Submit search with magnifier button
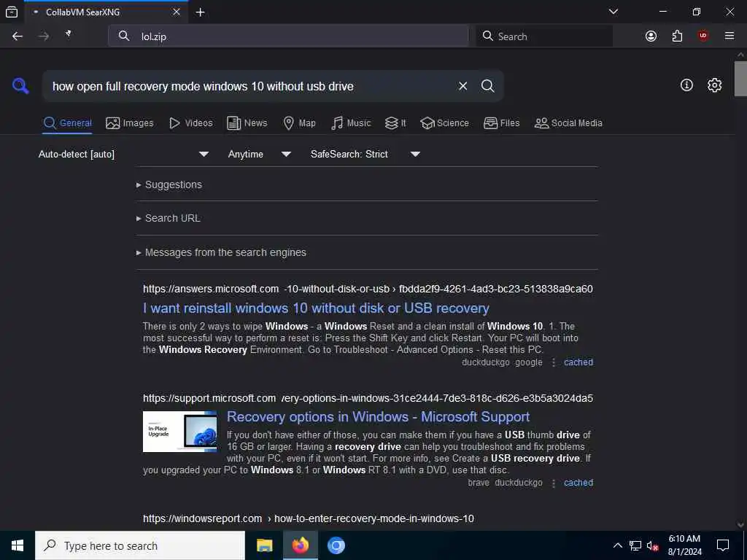Viewport: 747px width, 560px height. (487, 86)
